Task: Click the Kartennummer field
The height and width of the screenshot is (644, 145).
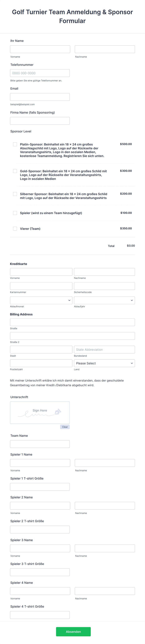Action: pos(41,286)
